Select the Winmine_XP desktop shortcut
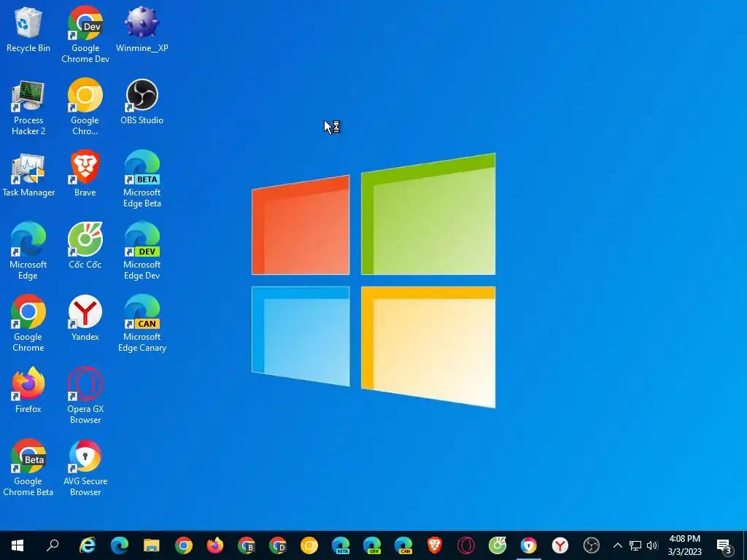 (142, 30)
